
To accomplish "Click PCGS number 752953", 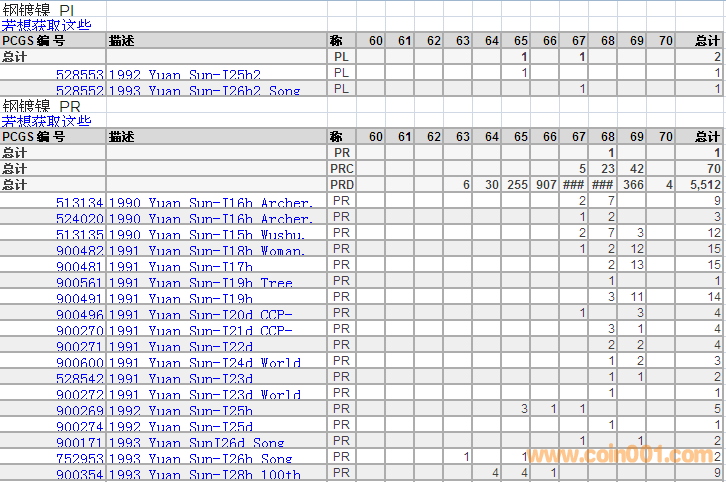I will coord(80,458).
